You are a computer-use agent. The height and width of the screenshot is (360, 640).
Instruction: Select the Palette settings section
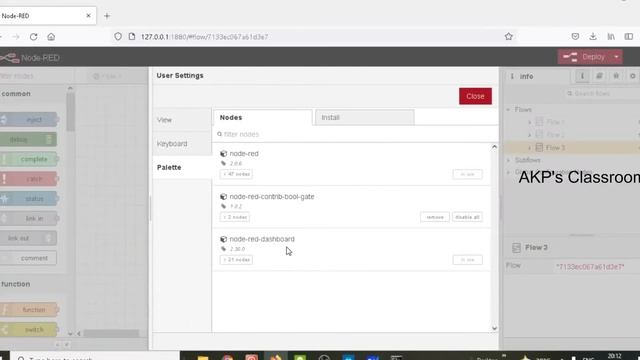coord(182,167)
